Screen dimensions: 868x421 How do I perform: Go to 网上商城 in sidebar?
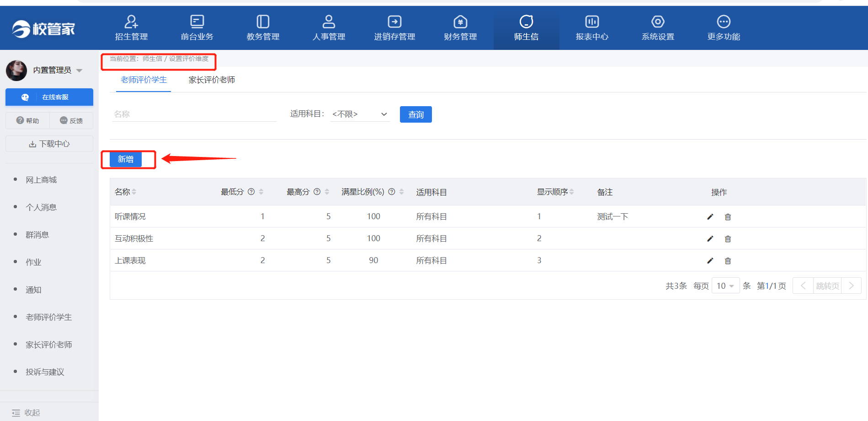tap(41, 180)
